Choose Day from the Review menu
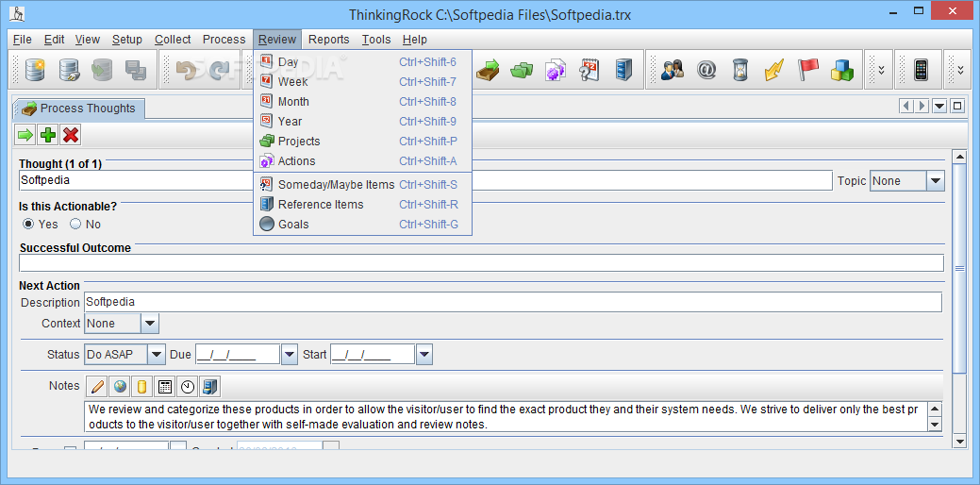Screen dimensions: 980x485 point(362,62)
